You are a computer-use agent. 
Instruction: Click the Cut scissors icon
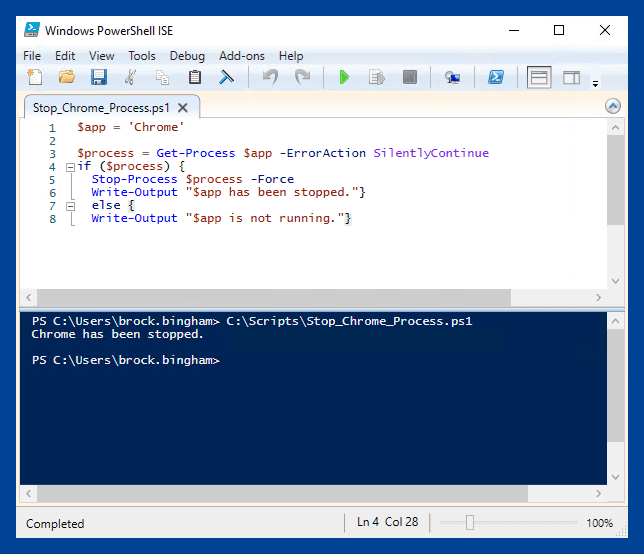(x=131, y=77)
